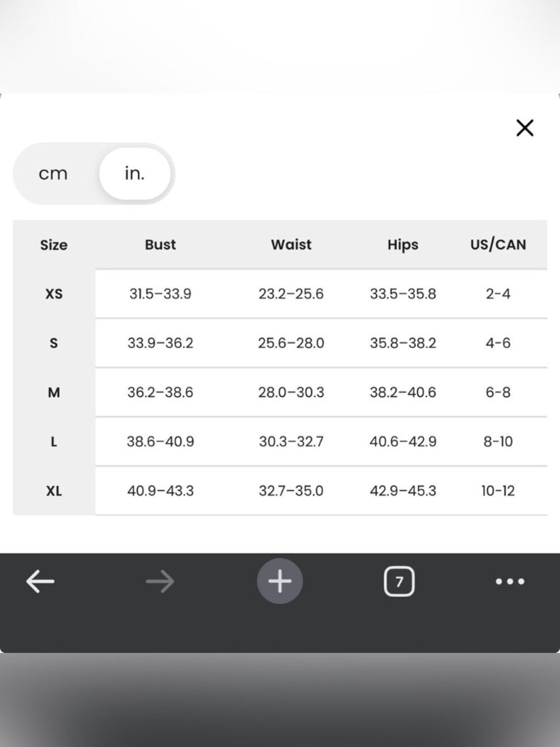Screen dimensions: 560x747
Task: Open the tab switcher showing 7
Action: (399, 582)
